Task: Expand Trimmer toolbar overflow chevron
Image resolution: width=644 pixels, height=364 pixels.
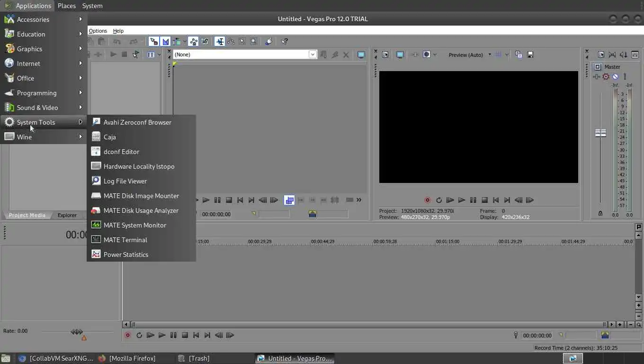Action: coord(359,200)
